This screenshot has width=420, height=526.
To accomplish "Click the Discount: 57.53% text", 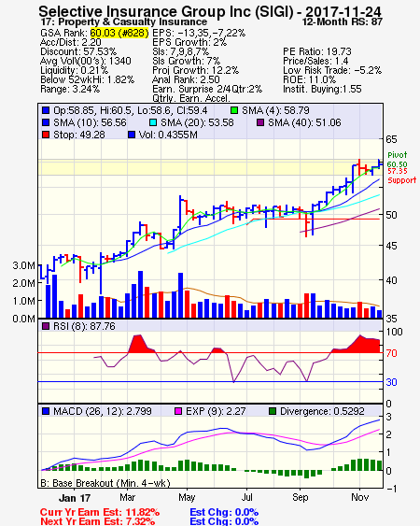I will [78, 51].
